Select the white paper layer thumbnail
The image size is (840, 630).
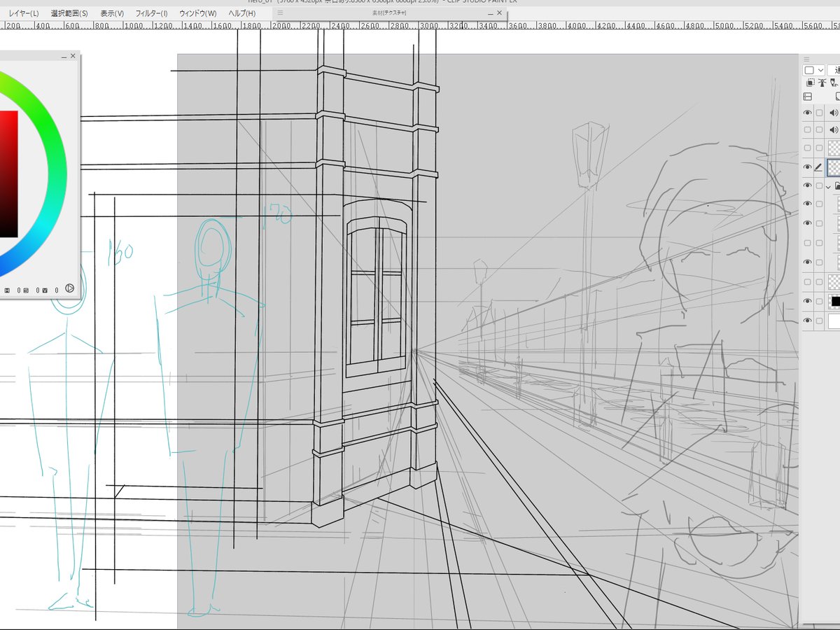coord(834,321)
